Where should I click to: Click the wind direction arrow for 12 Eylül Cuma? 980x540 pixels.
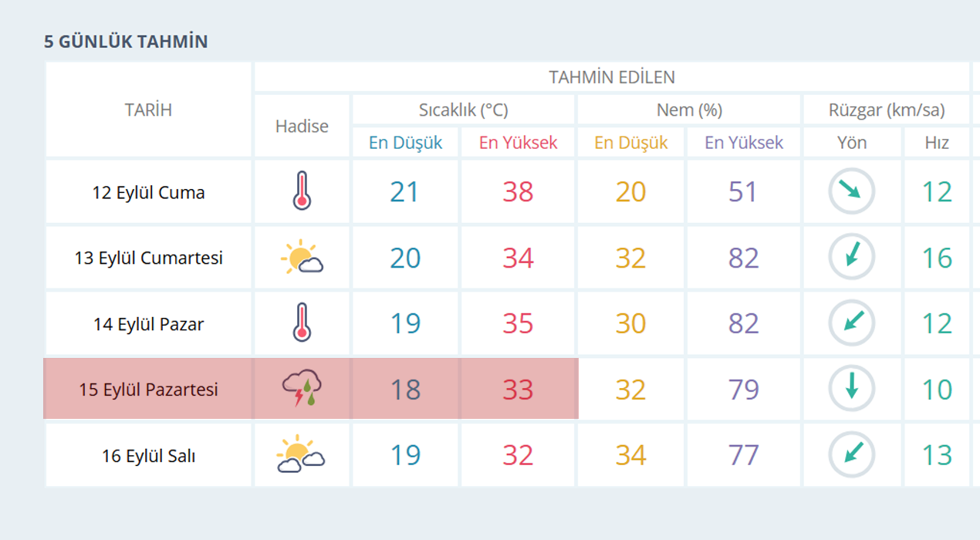coord(851,191)
